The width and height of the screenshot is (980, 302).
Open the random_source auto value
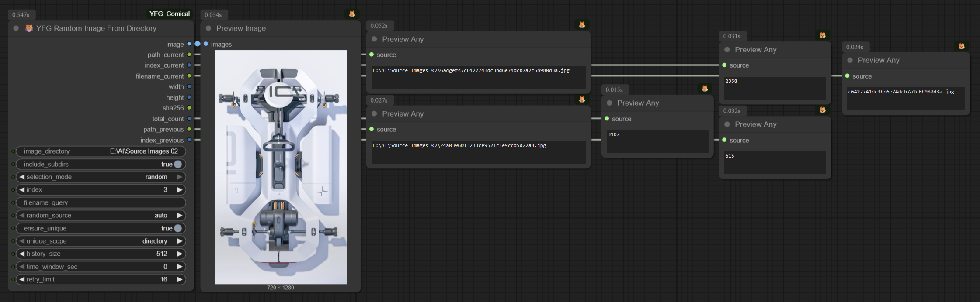pos(161,216)
